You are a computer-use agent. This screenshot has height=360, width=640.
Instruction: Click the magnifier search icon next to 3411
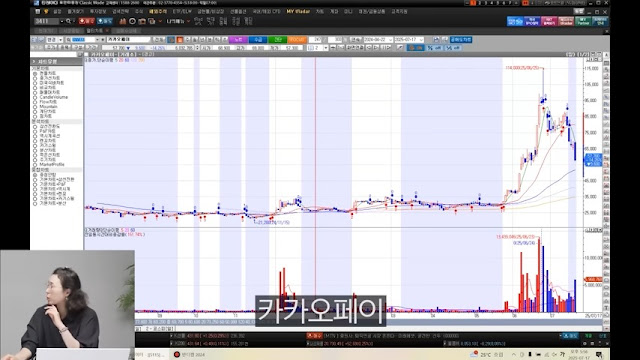(68, 21)
